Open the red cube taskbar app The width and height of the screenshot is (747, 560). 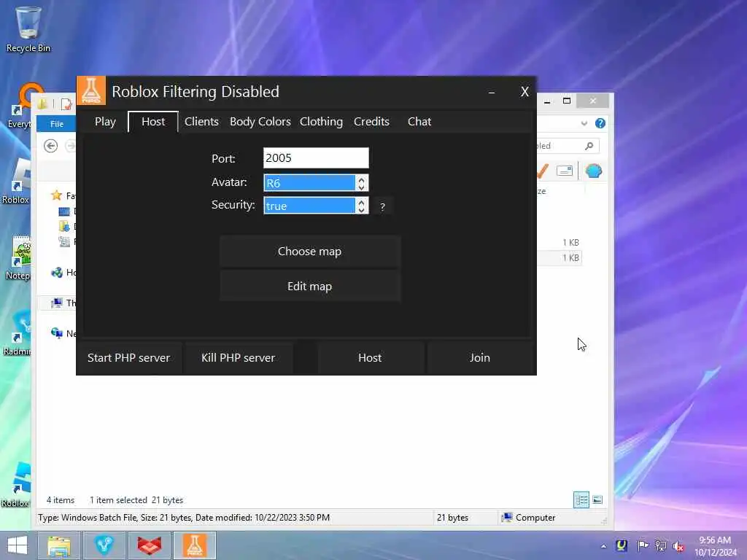pyautogui.click(x=149, y=545)
